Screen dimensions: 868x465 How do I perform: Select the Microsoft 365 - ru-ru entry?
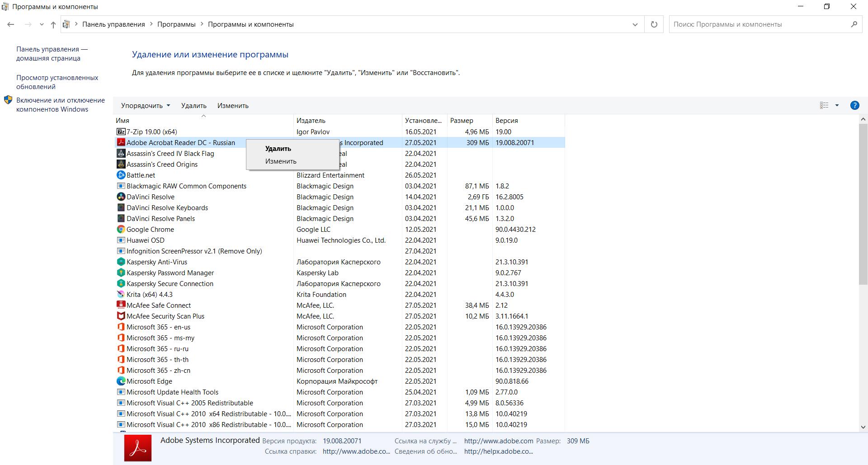coord(339,349)
